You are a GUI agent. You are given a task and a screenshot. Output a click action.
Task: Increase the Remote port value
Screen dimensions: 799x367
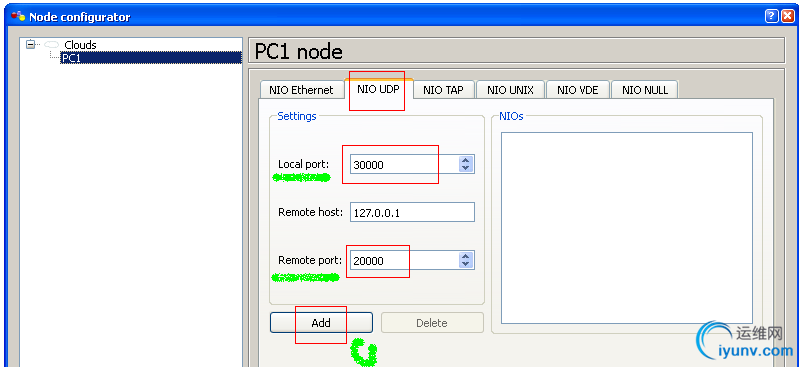click(465, 256)
